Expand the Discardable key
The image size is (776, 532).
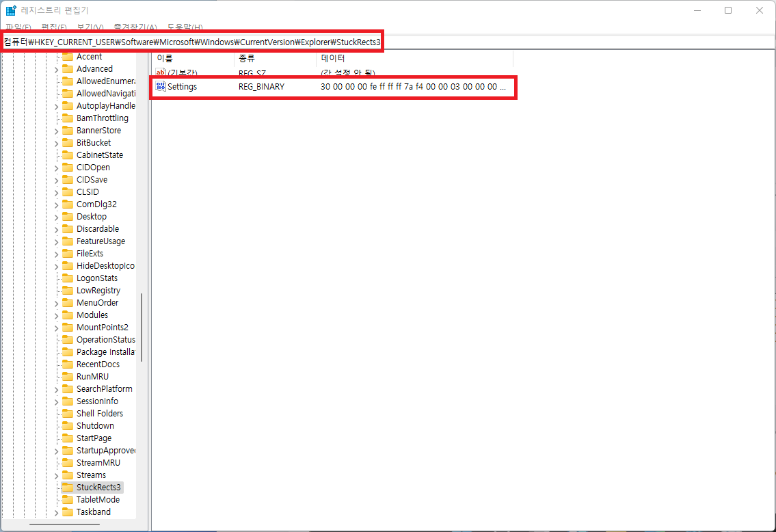[57, 230]
